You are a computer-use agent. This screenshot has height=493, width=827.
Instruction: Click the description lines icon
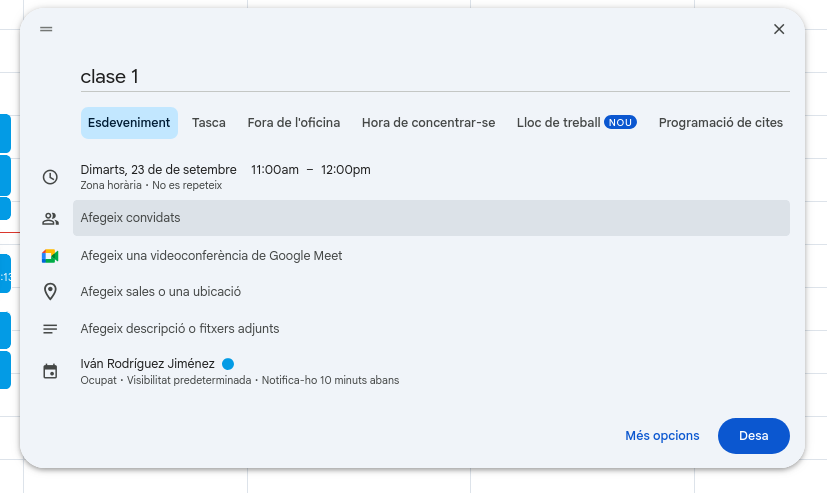point(50,329)
